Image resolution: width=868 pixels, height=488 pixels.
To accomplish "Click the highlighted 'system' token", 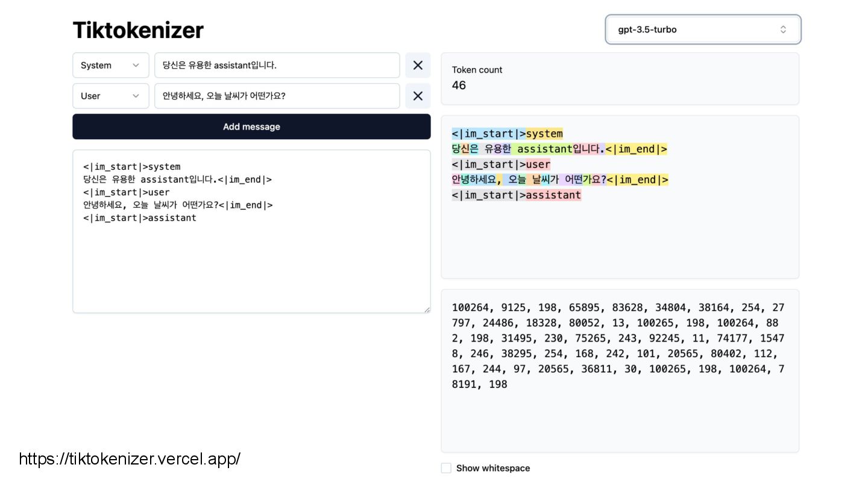I will tap(544, 134).
